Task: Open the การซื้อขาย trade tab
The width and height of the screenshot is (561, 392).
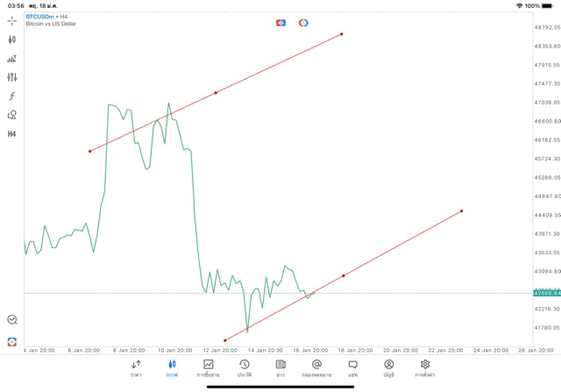Action: 208,368
